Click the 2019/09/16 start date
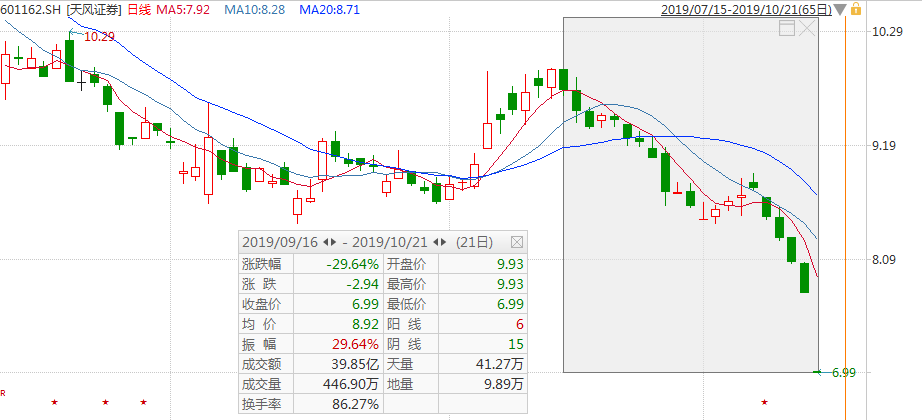 [x=280, y=242]
